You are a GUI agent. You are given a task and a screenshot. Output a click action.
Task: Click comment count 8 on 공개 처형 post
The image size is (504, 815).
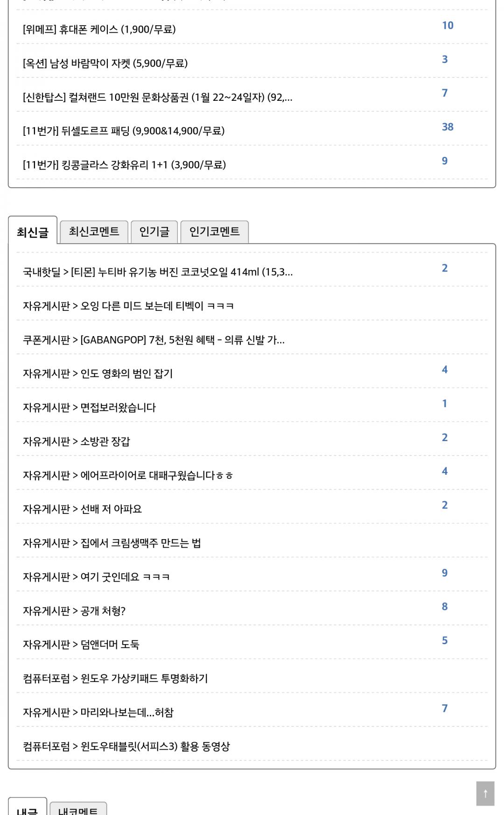[445, 606]
